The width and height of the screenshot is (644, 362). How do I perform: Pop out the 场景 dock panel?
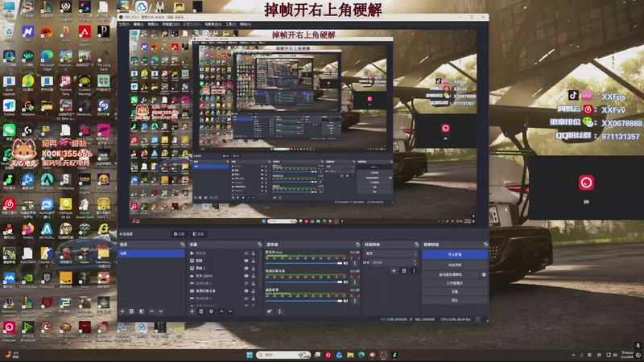pyautogui.click(x=183, y=245)
